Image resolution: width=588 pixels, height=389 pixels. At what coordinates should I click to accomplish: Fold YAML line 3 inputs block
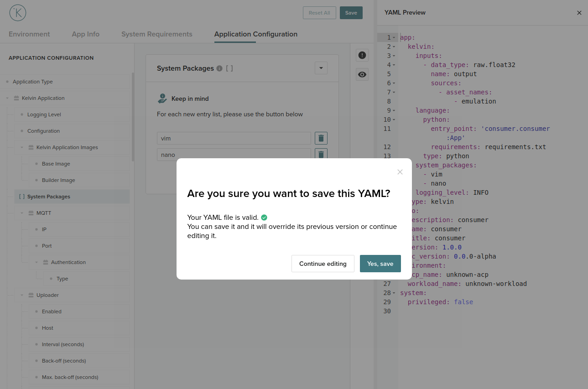(x=394, y=56)
